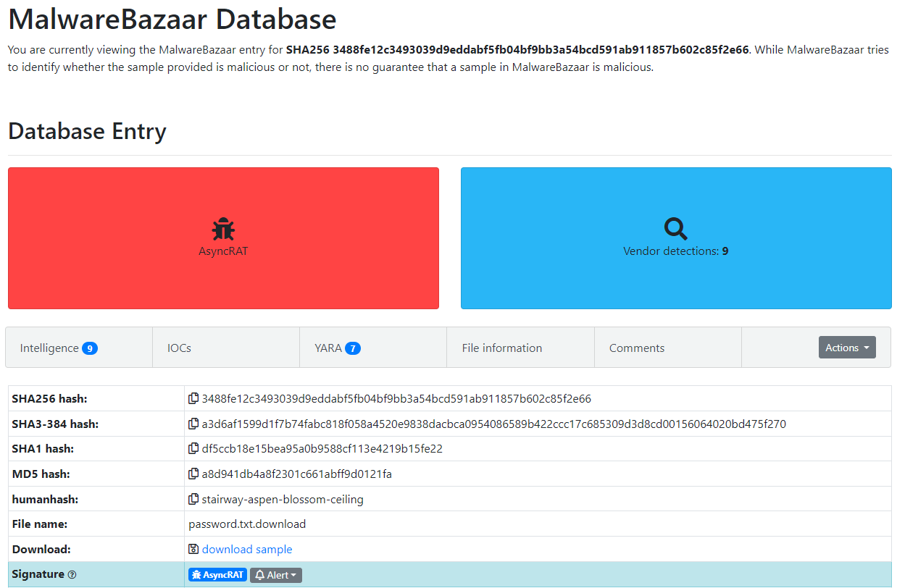The height and width of the screenshot is (588, 905).
Task: Copy the SHA3-384 hash using its copy icon
Action: (194, 424)
